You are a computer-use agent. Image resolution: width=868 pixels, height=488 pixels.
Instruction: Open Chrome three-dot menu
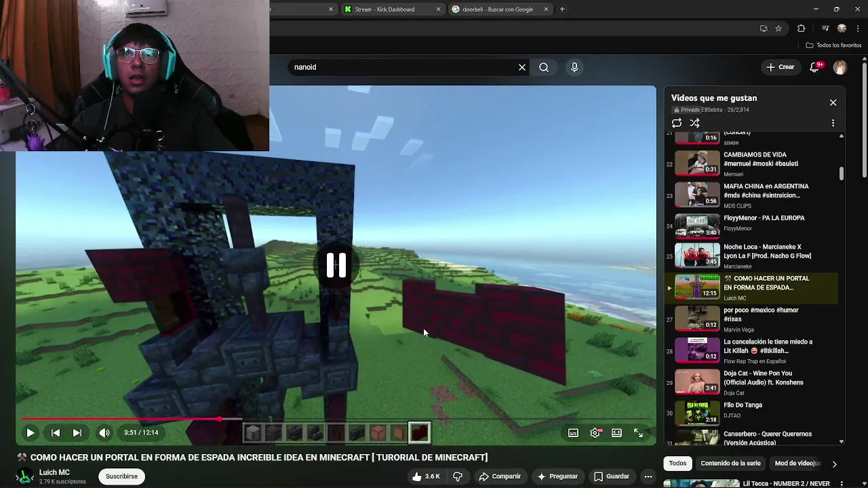pos(858,28)
